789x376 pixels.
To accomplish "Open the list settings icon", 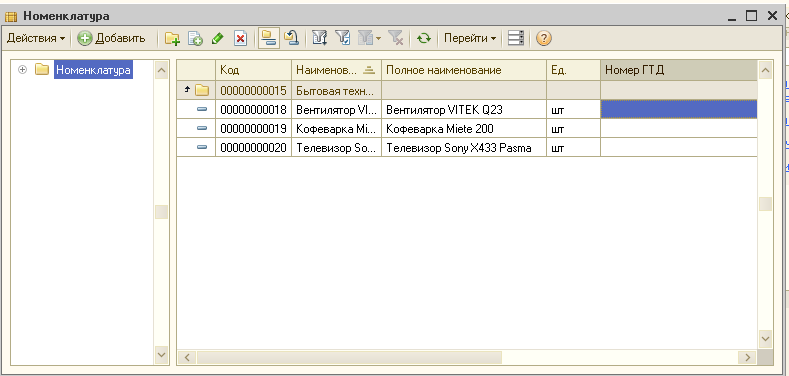I will 516,38.
